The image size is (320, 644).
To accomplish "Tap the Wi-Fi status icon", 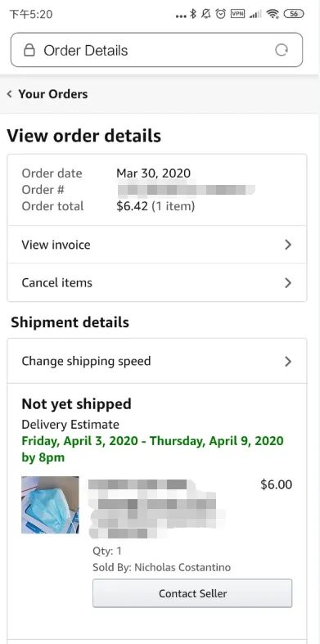I will 273,14.
